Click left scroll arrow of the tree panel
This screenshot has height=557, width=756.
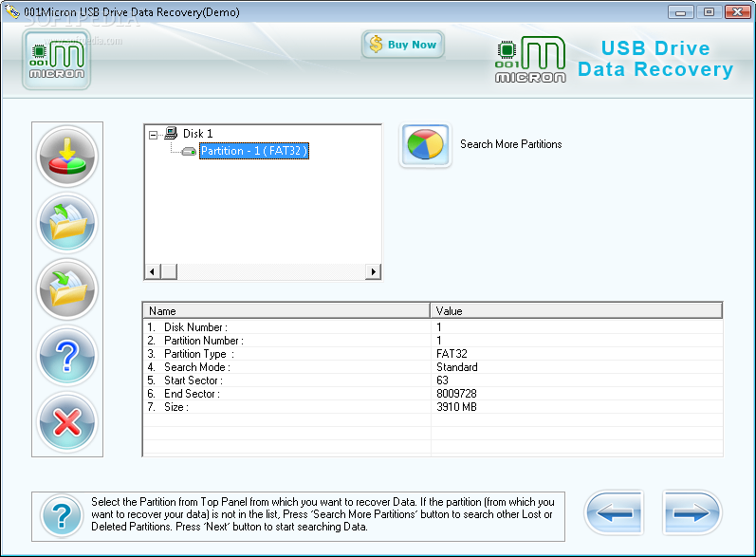153,271
